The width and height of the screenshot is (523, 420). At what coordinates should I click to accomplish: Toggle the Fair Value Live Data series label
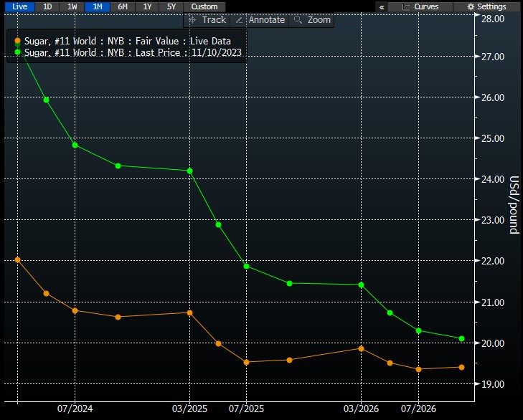coord(128,42)
